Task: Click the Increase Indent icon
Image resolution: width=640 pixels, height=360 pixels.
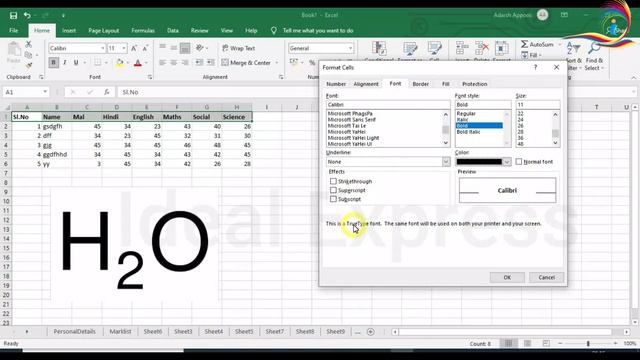Action: [210, 62]
